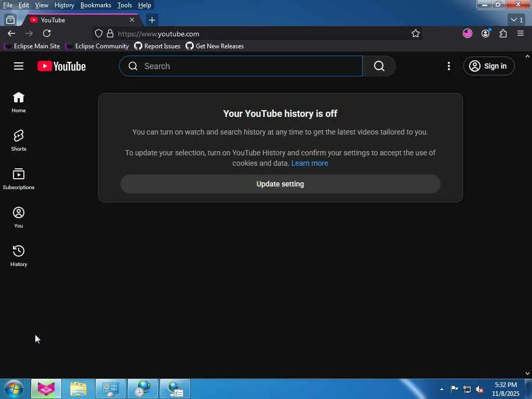Open Eclipse Community bookmark
The image size is (532, 399).
pos(97,46)
